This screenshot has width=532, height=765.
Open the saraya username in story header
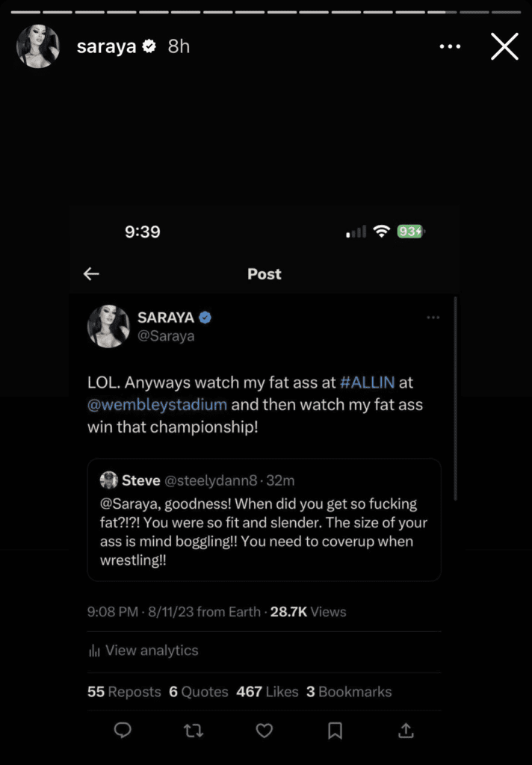point(107,46)
